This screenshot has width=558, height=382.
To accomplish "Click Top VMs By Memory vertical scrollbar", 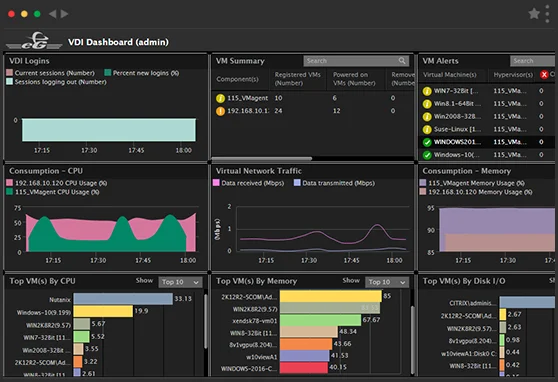I will [x=413, y=340].
